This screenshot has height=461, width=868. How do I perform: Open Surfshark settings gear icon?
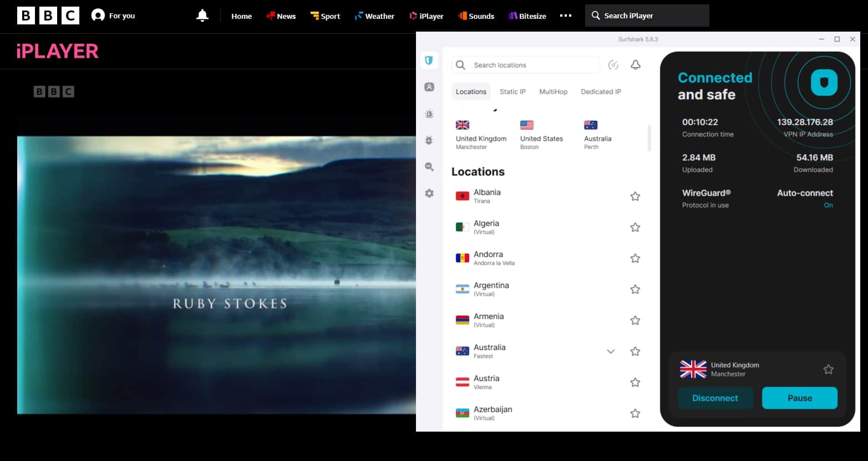(429, 193)
